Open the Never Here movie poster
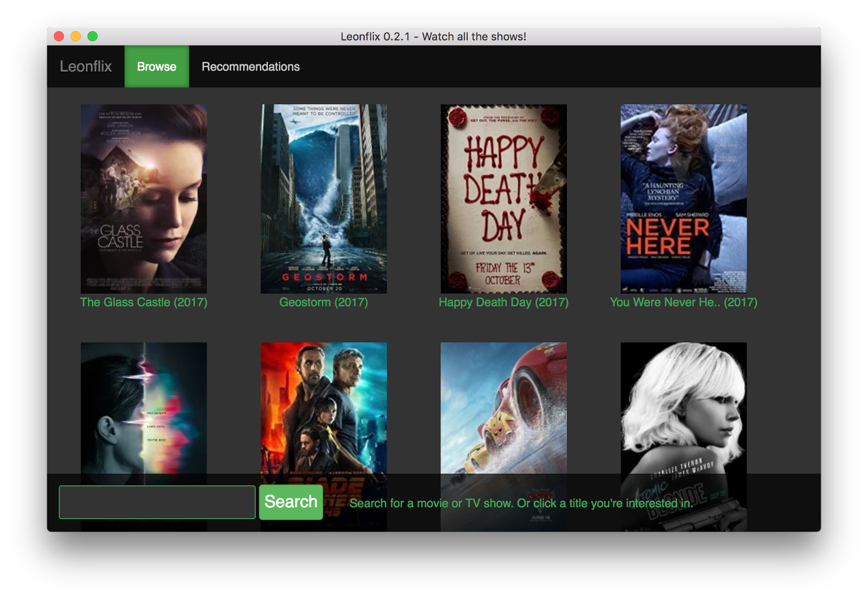 (684, 199)
